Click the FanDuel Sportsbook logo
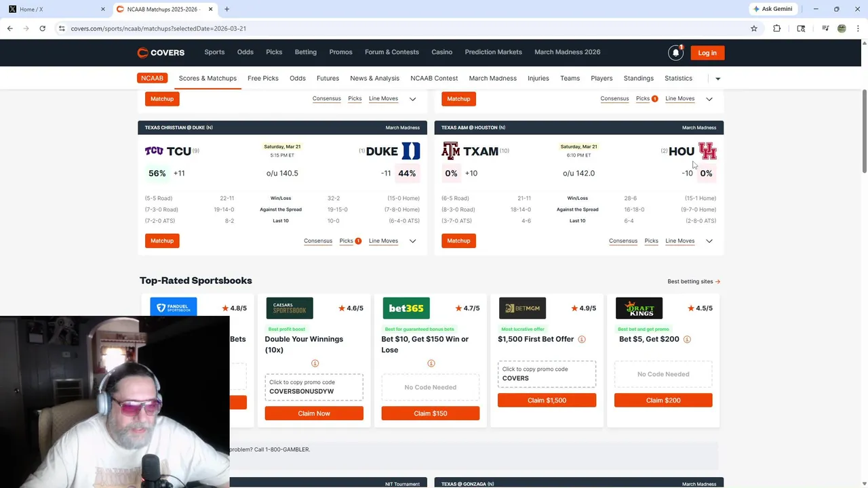Screen dimensions: 868x488 tap(174, 308)
